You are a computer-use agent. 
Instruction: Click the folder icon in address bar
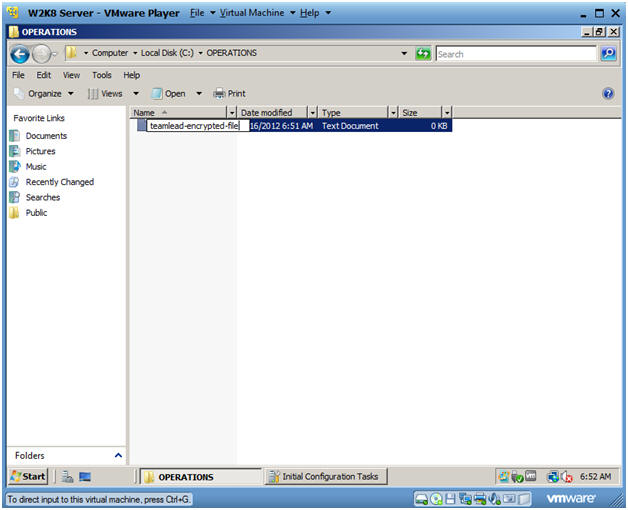(71, 53)
